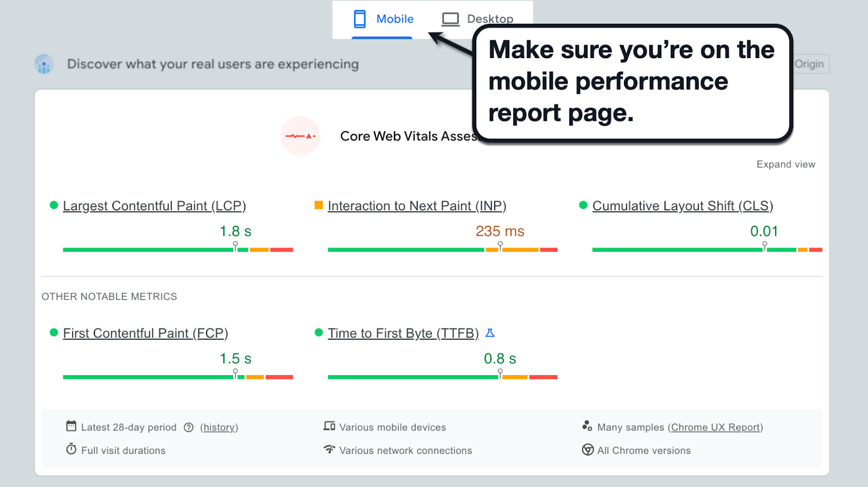Screen dimensions: 868x487
Task: Click the network icon beside Various network connections
Action: point(329,449)
